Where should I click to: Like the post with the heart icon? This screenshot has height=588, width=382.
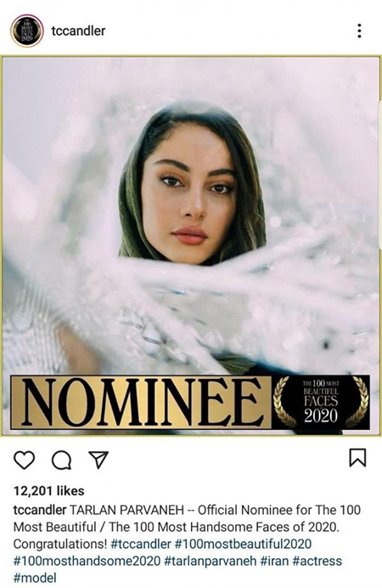tap(25, 460)
